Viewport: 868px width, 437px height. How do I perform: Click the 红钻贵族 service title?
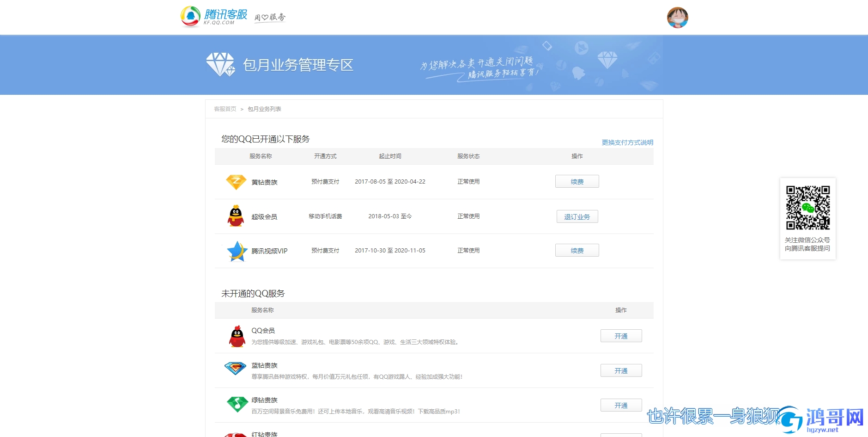click(x=264, y=434)
